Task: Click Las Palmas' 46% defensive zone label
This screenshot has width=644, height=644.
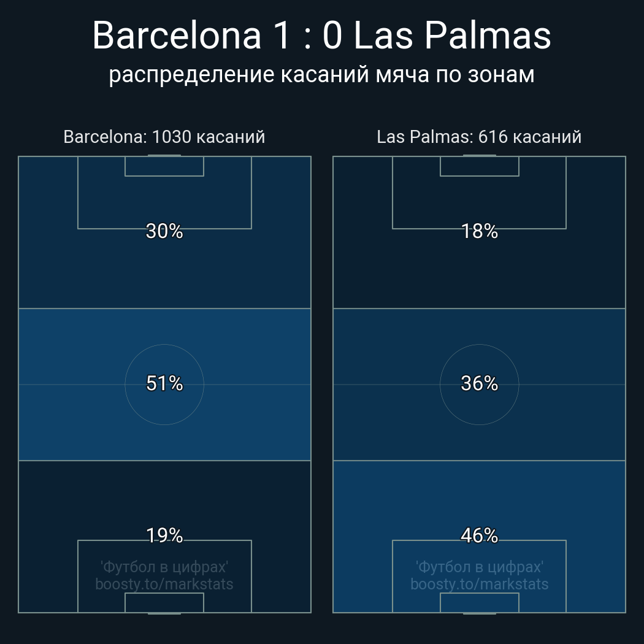Action: pos(479,535)
